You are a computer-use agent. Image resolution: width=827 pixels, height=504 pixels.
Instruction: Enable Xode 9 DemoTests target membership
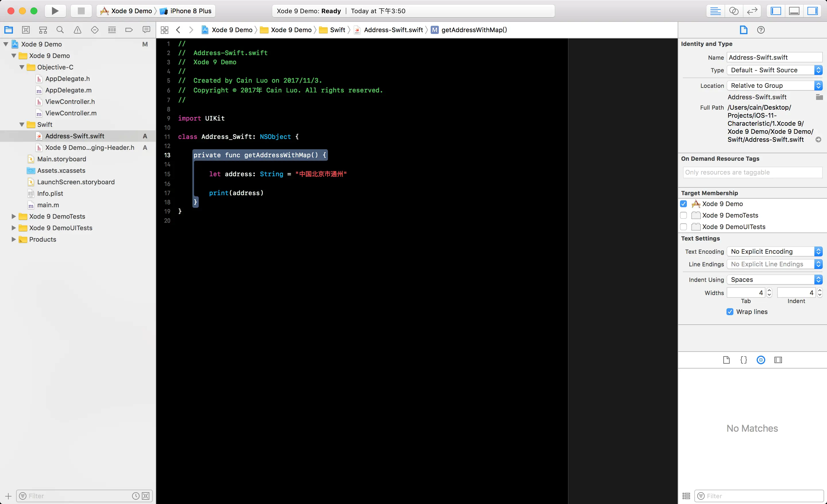point(683,216)
